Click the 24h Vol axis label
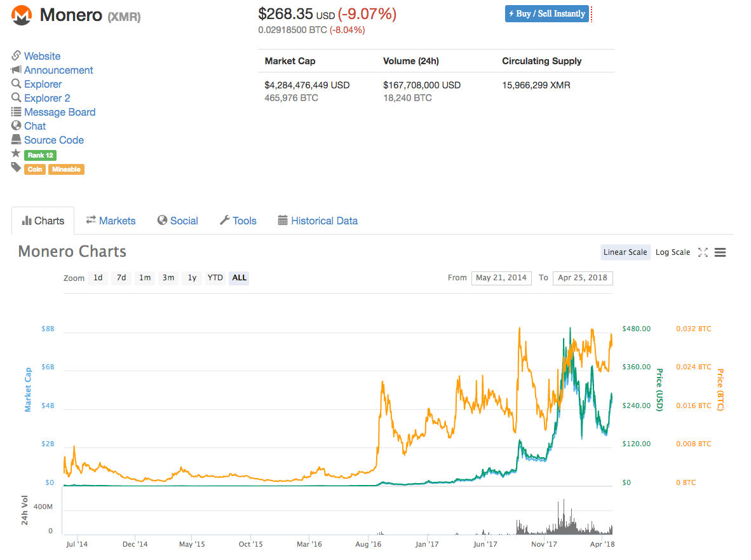The height and width of the screenshot is (560, 751). [24, 510]
